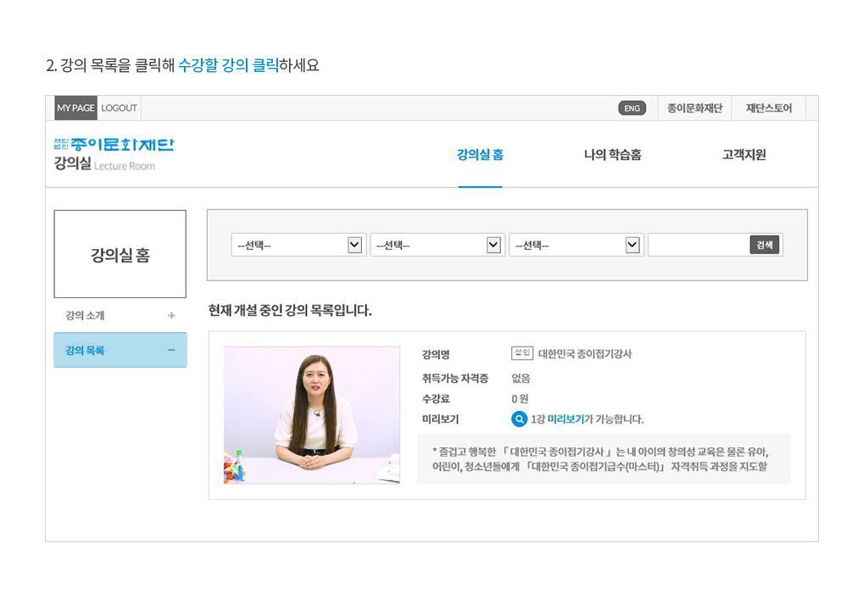Click the 성인 badge icon
Viewport: 868px width, 593px height.
point(521,353)
